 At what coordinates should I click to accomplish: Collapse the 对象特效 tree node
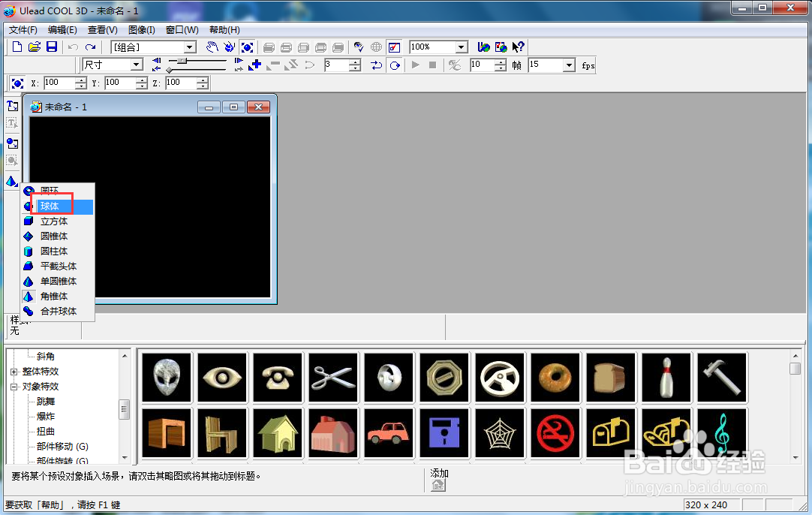click(x=14, y=387)
